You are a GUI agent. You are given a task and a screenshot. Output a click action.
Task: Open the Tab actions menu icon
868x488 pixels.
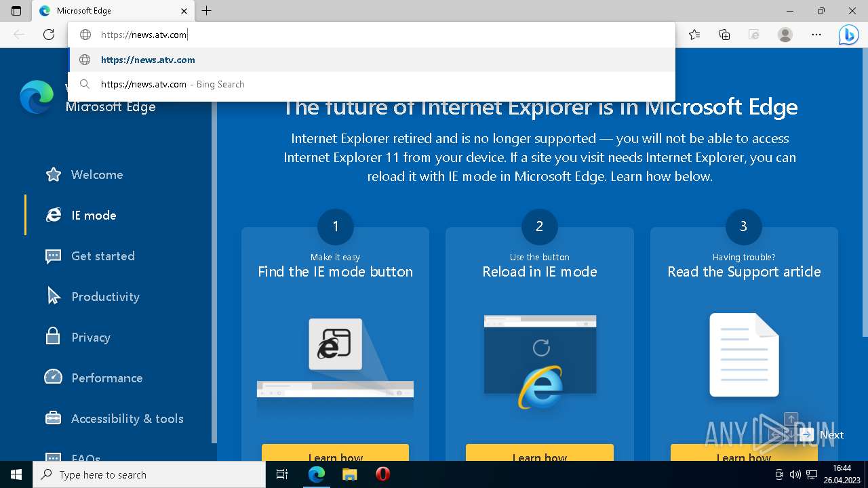pos(16,11)
